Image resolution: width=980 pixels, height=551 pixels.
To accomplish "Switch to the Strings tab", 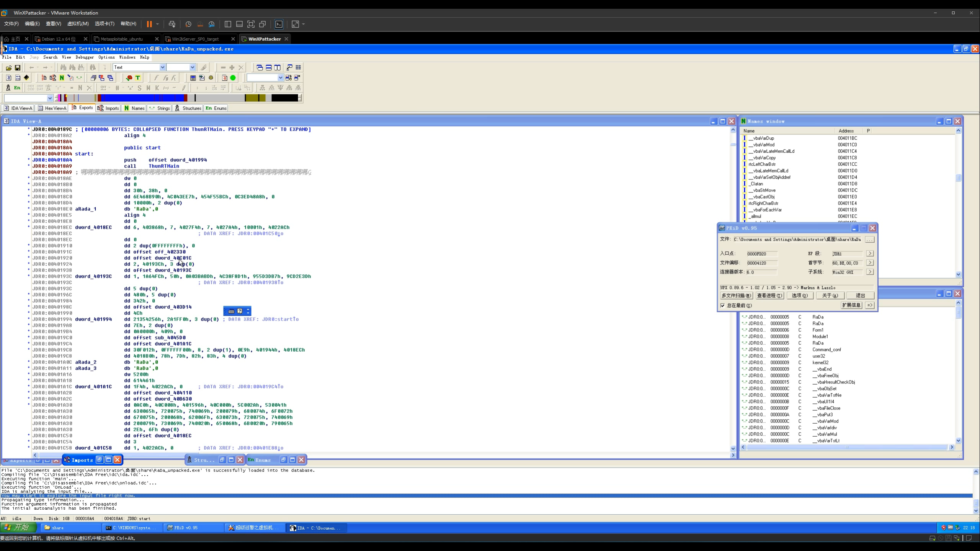I will (x=160, y=108).
